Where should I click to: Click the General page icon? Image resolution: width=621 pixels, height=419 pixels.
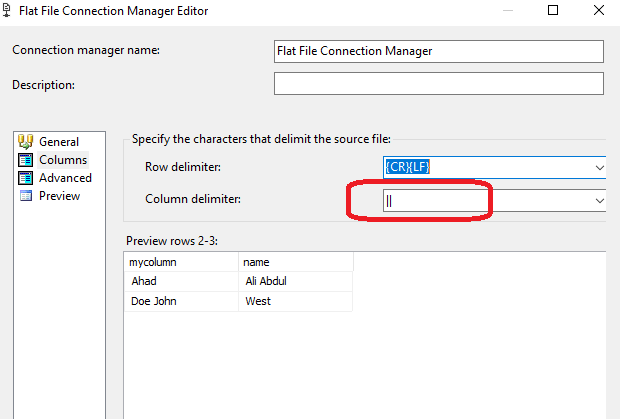coord(25,141)
